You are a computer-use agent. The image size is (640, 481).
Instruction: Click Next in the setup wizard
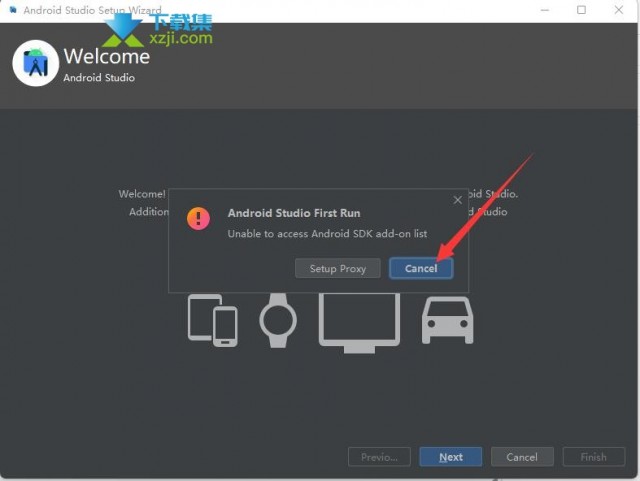[x=451, y=457]
